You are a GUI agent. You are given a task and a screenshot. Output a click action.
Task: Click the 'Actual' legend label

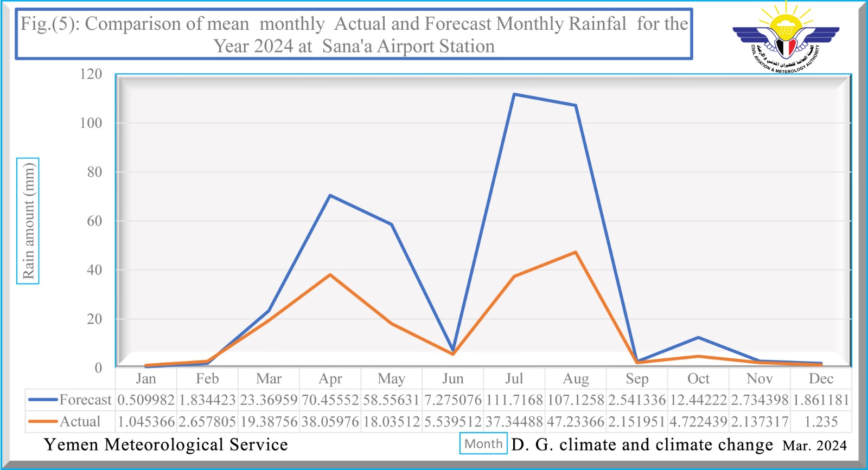80,421
